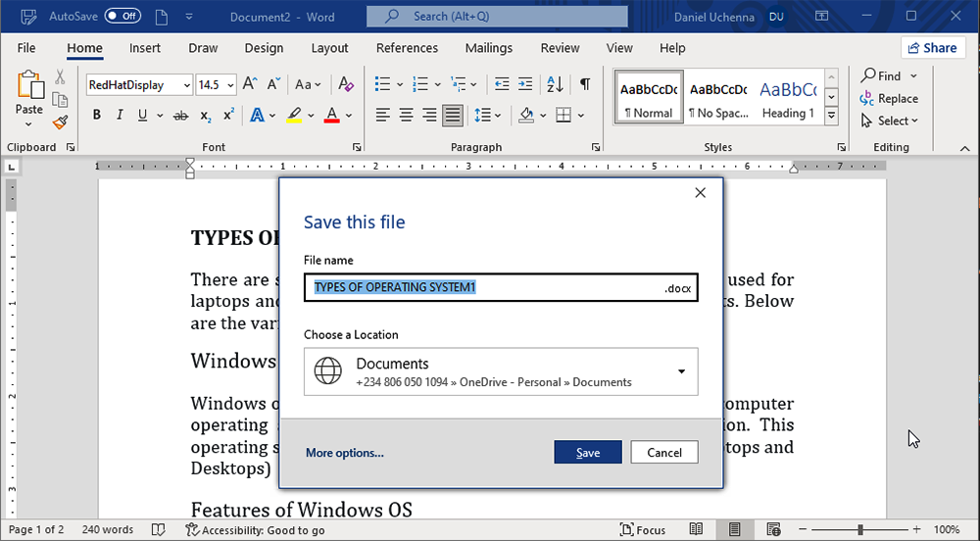Click the Focus mode button
980x541 pixels.
point(643,530)
